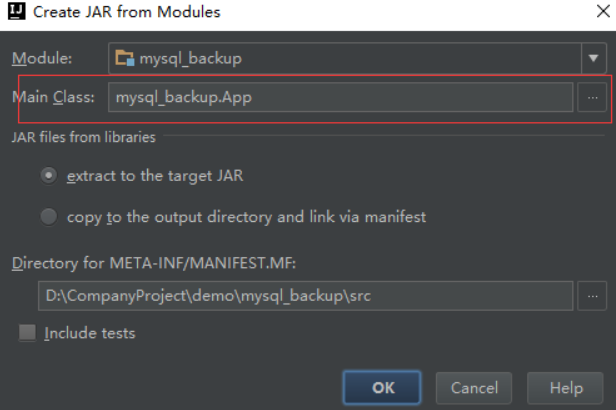Expand the Module dropdown arrow
This screenshot has width=616, height=410.
591,59
